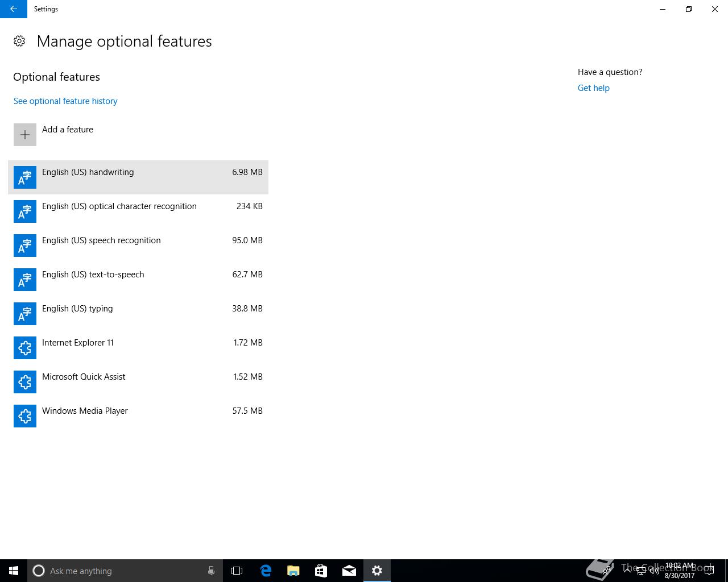Click the Settings gear in the taskbar
Viewport: 728px width, 582px height.
(377, 571)
